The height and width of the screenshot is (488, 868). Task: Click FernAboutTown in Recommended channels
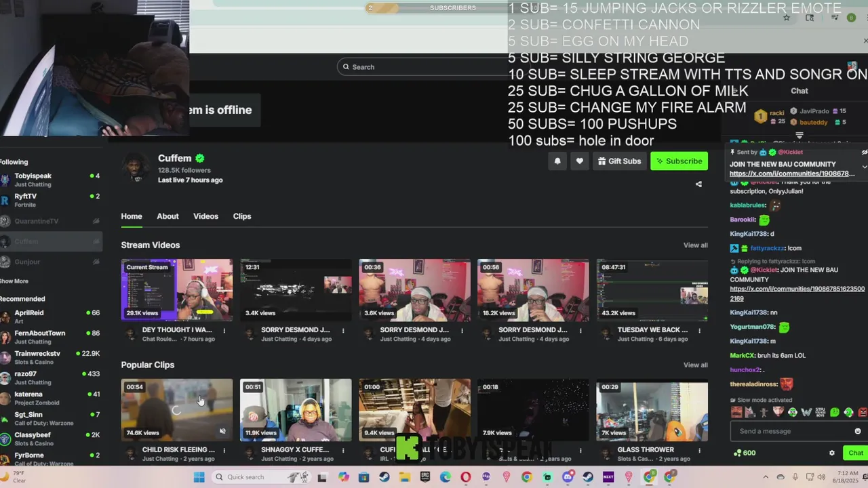point(51,337)
